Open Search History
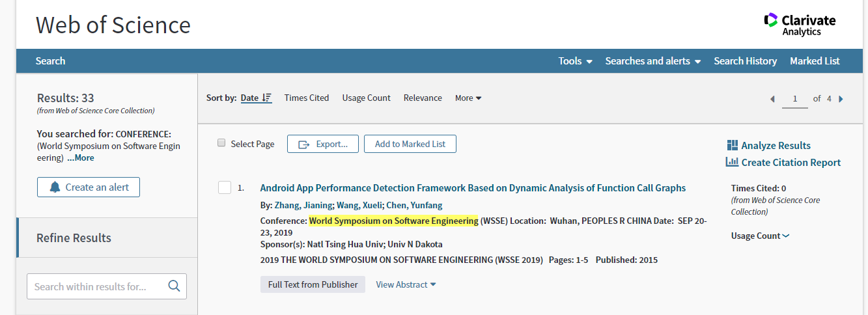 (x=745, y=61)
